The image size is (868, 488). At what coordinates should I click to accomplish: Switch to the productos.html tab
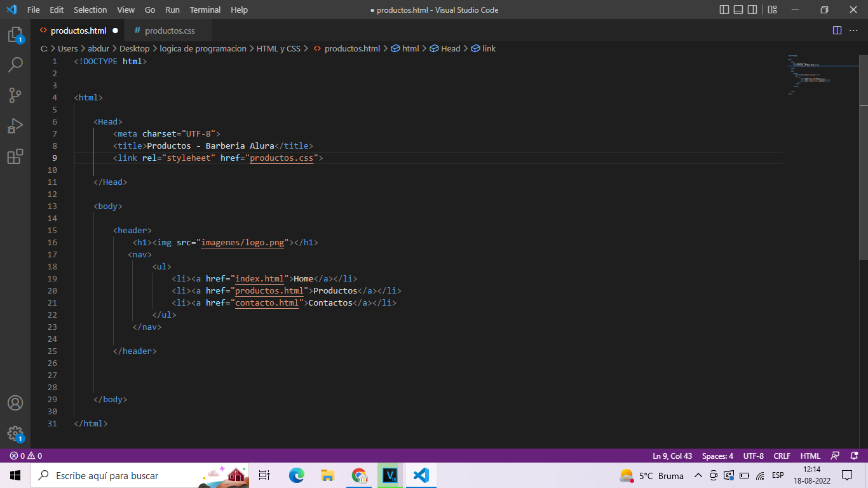(x=78, y=30)
